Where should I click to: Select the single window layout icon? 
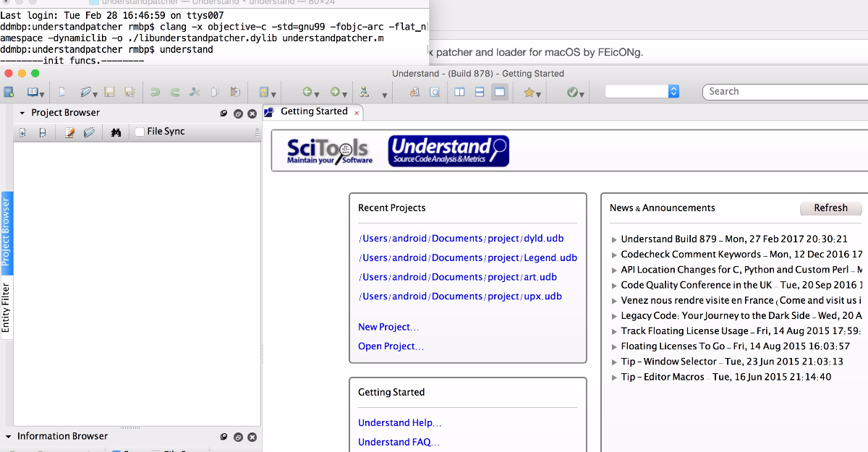(x=499, y=92)
